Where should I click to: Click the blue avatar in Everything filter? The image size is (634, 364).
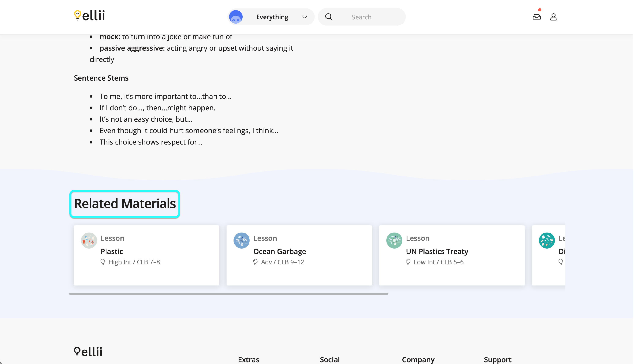(x=236, y=17)
